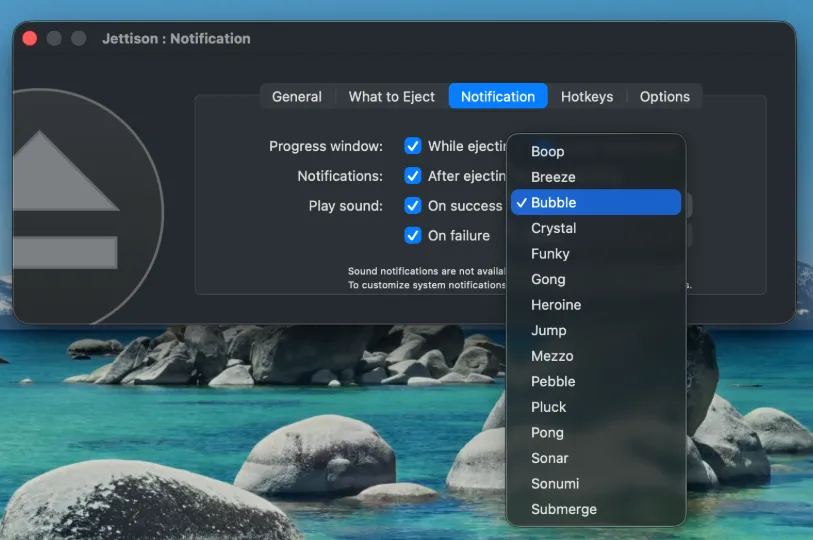Select Sonumi from the sound list
The width and height of the screenshot is (813, 540).
pyautogui.click(x=596, y=483)
